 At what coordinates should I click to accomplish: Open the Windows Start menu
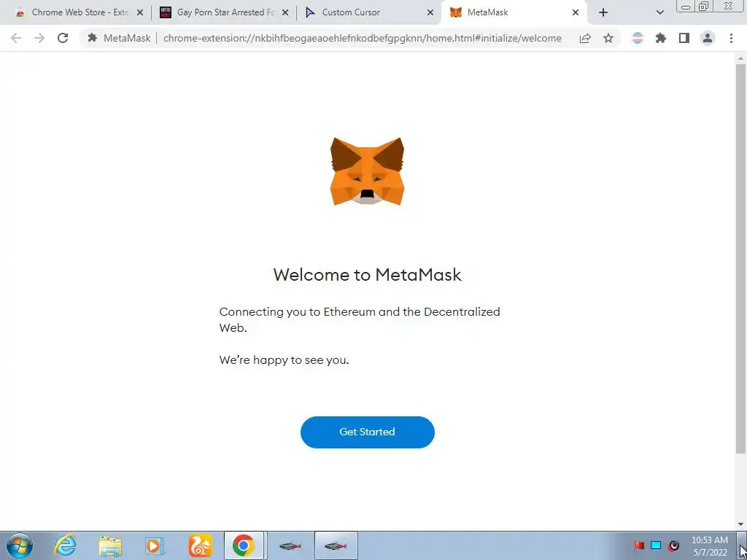tap(20, 545)
